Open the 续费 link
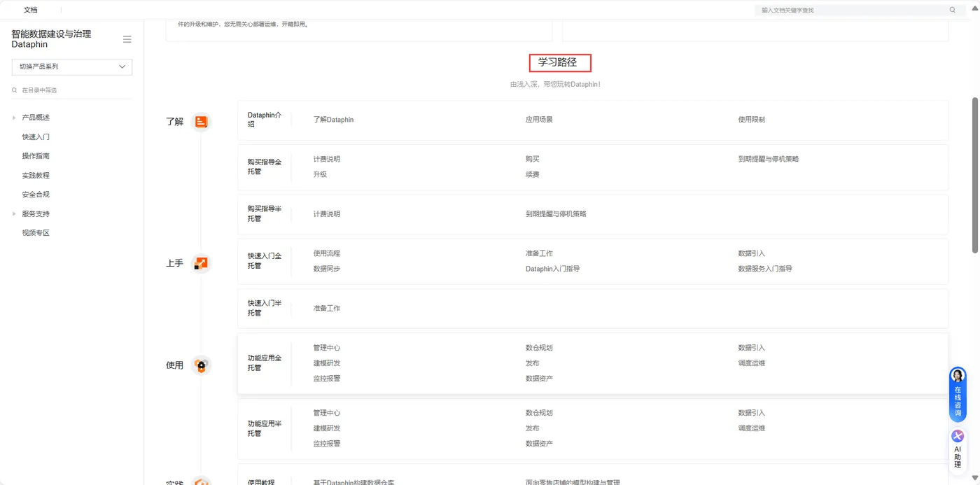 click(x=533, y=174)
